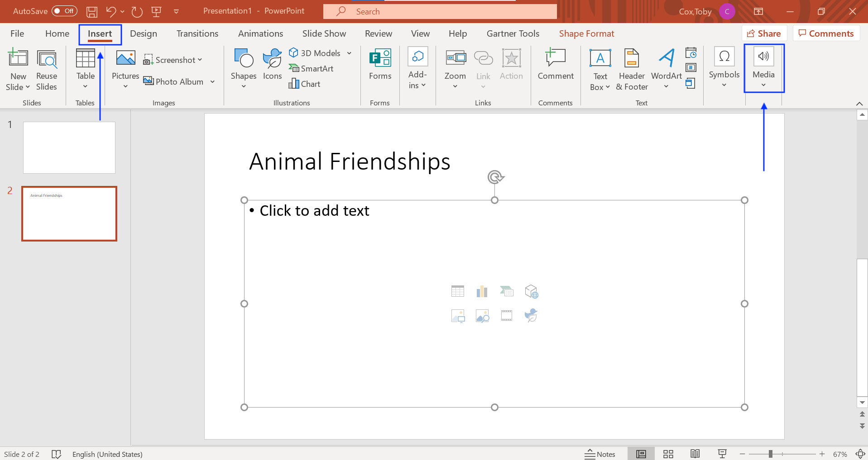Open Forms in the ribbon
The image size is (868, 460).
tap(380, 65)
